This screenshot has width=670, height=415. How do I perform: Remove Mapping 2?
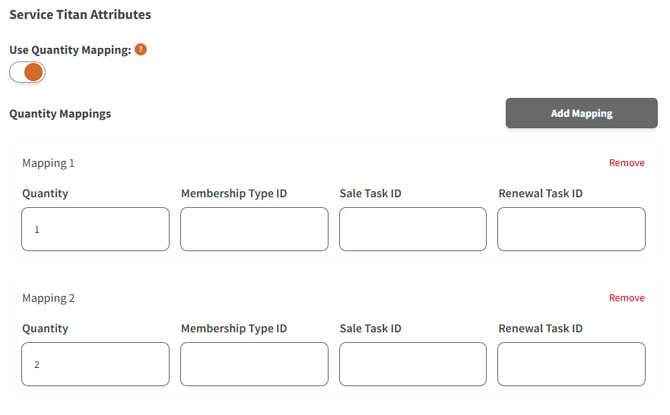click(x=626, y=298)
